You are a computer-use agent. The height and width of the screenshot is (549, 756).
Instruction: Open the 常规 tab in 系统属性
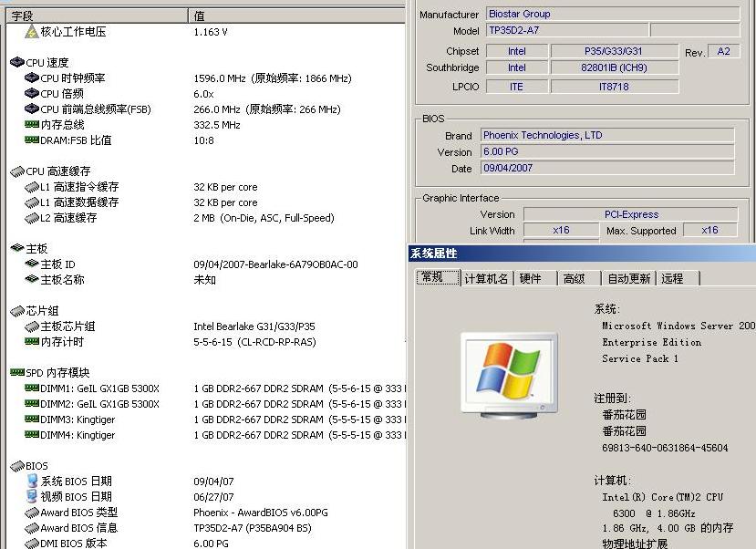[439, 277]
